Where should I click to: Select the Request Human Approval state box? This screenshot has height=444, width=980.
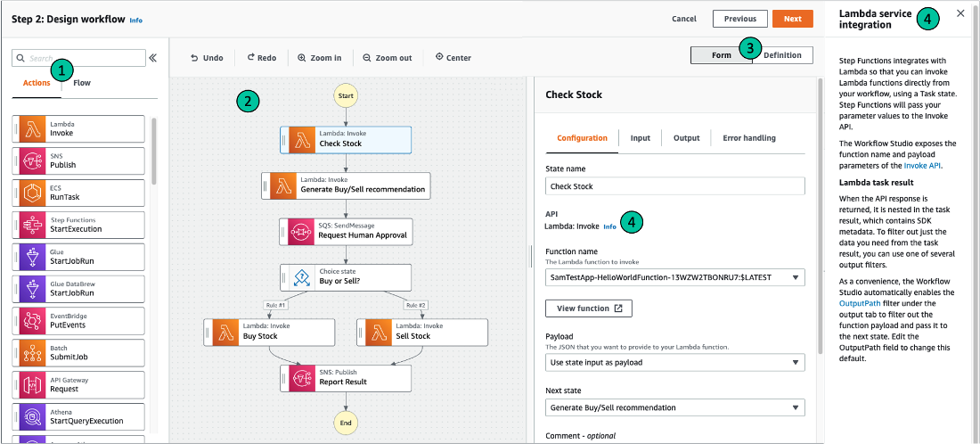(346, 232)
